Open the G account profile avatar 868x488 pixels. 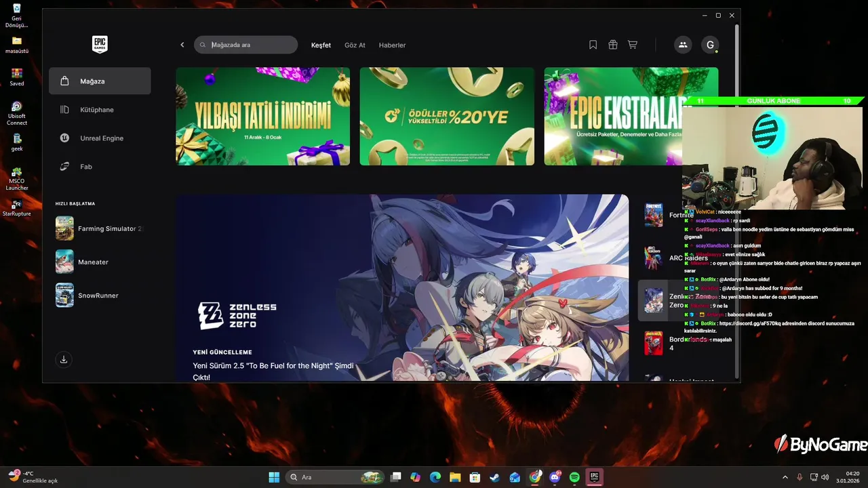pos(710,45)
